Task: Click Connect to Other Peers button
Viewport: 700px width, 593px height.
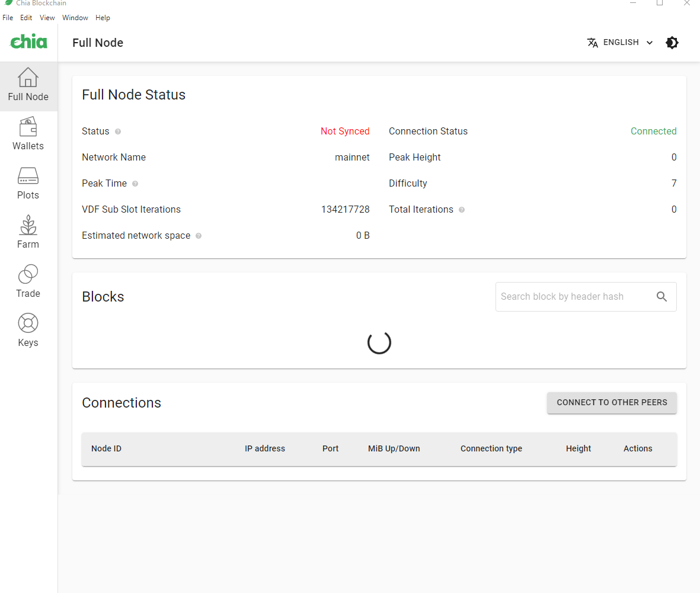Action: pos(612,402)
